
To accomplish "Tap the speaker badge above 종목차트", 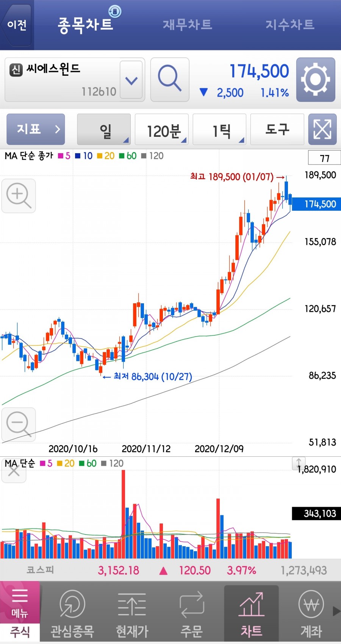I will click(x=115, y=11).
